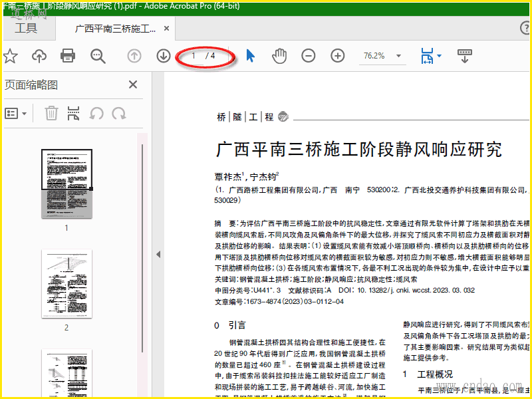Image resolution: width=532 pixels, height=399 pixels.
Task: Click the cloud upload icon
Action: (39, 56)
